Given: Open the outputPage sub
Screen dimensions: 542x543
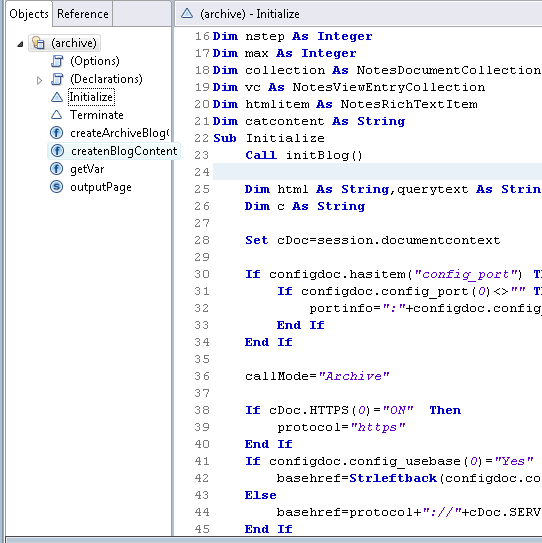Looking at the screenshot, I should click(101, 187).
